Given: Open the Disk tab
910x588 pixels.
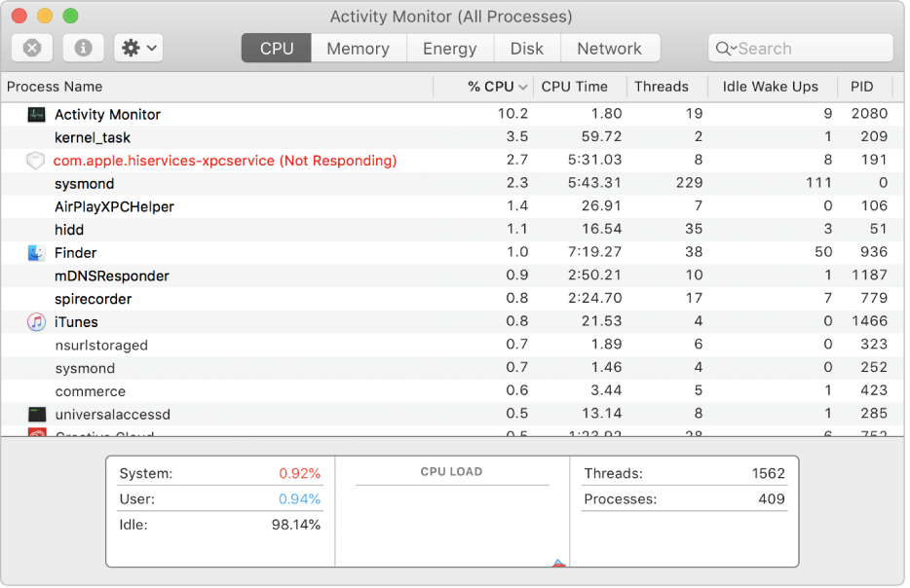Looking at the screenshot, I should pos(526,49).
